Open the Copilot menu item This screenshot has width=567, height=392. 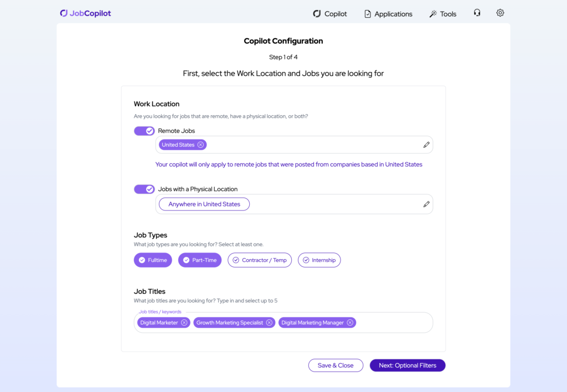[330, 14]
